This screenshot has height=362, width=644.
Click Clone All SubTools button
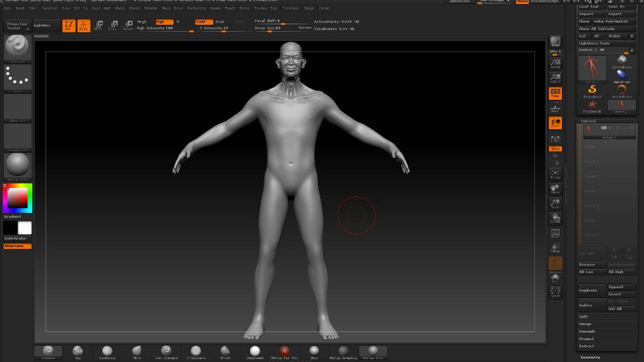[607, 29]
